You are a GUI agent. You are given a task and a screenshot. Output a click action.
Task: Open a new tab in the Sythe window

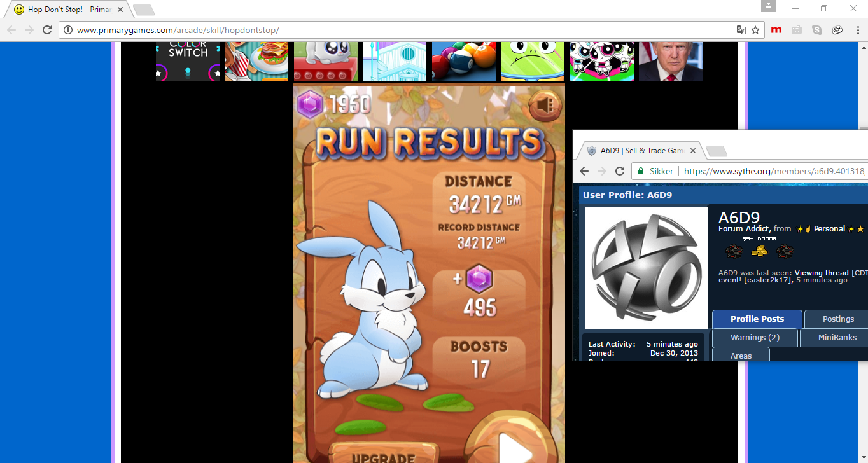pos(717,151)
